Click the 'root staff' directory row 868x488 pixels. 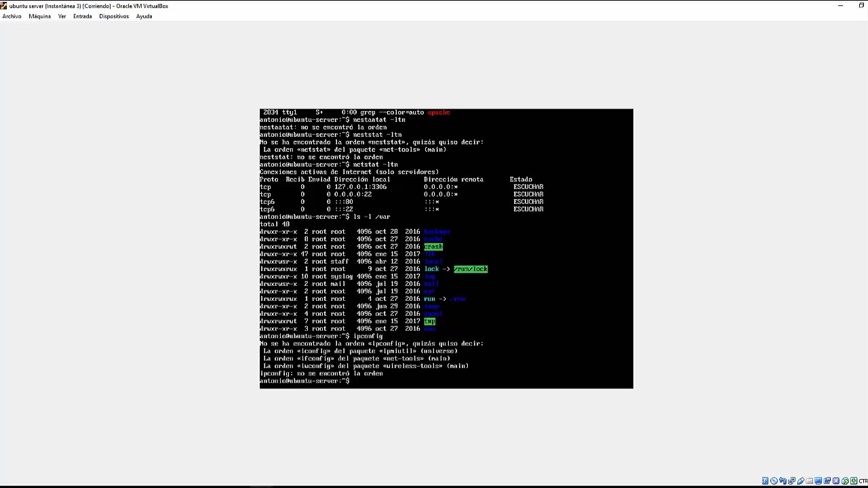351,262
